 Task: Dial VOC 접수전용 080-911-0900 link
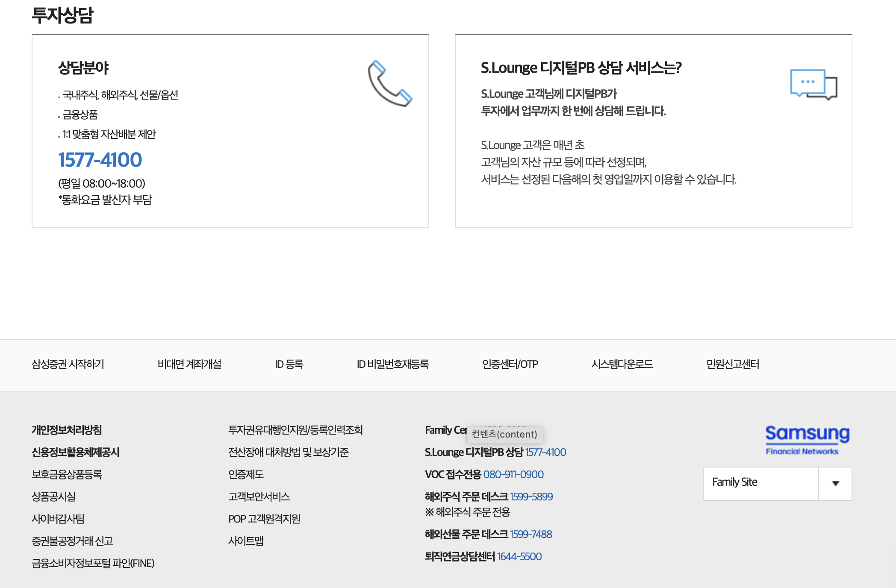coord(513,475)
